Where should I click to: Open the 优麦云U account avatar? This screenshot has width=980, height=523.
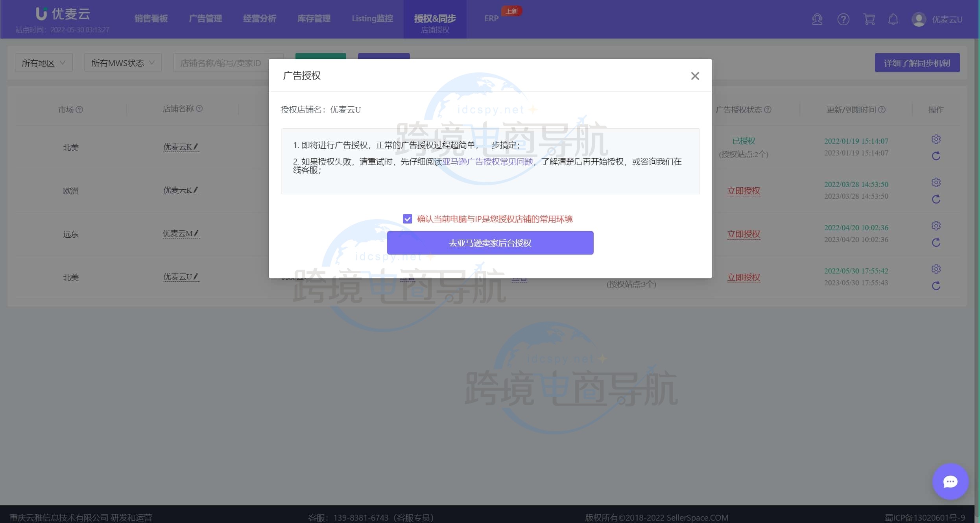[919, 19]
